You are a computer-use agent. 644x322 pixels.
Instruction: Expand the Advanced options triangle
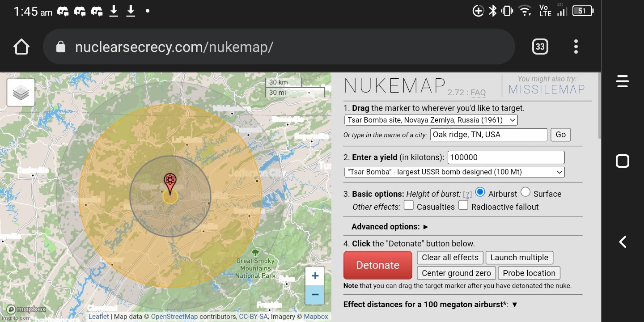(x=425, y=227)
